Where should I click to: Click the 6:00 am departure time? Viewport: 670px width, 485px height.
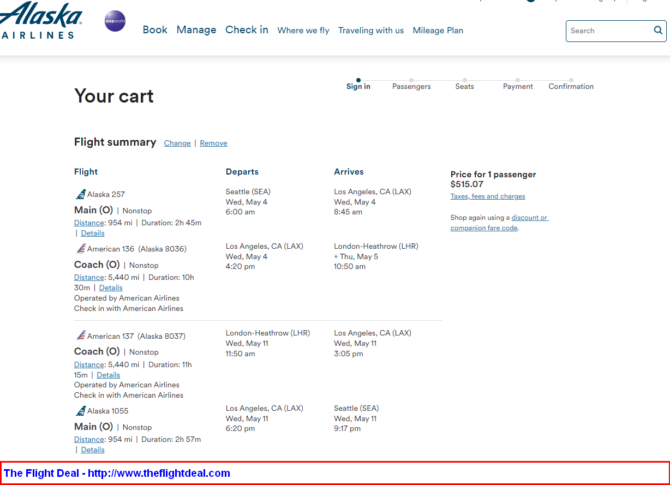(240, 212)
